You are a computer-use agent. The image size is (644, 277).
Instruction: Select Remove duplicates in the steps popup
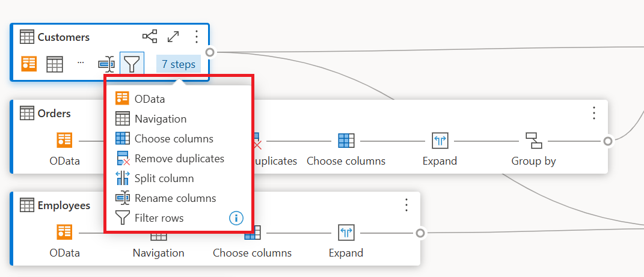click(x=179, y=159)
